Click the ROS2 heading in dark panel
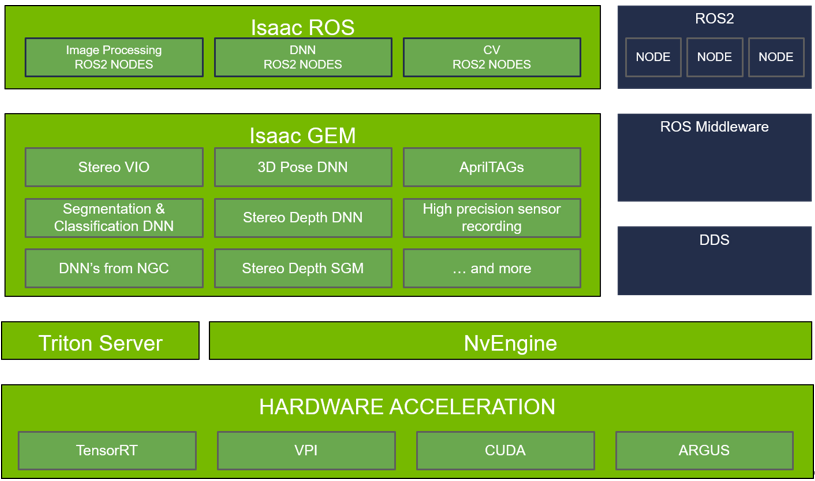This screenshot has height=481, width=815. point(714,19)
